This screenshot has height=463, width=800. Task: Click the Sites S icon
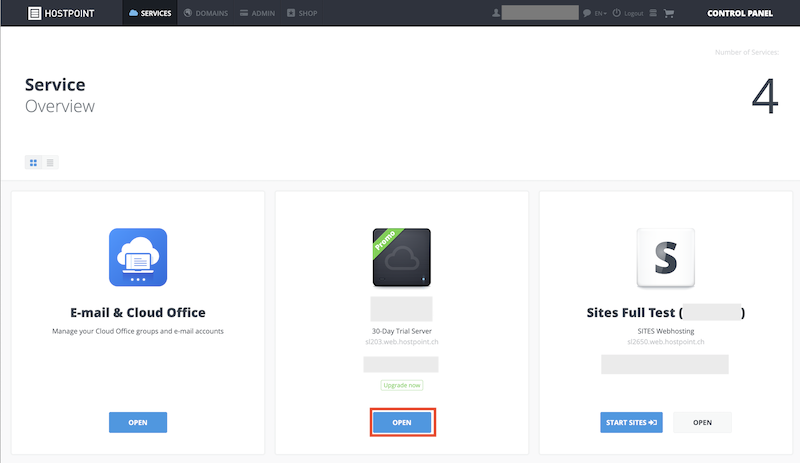666,257
